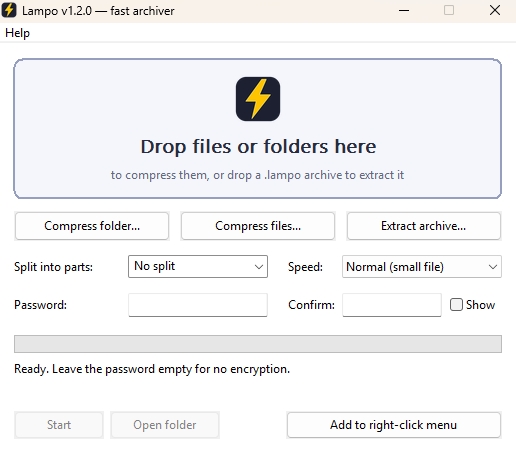
Task: Close the Lampo window
Action: (x=495, y=10)
